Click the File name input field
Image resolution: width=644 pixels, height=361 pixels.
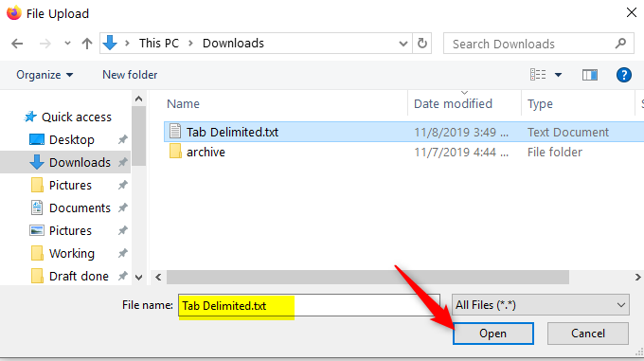309,305
